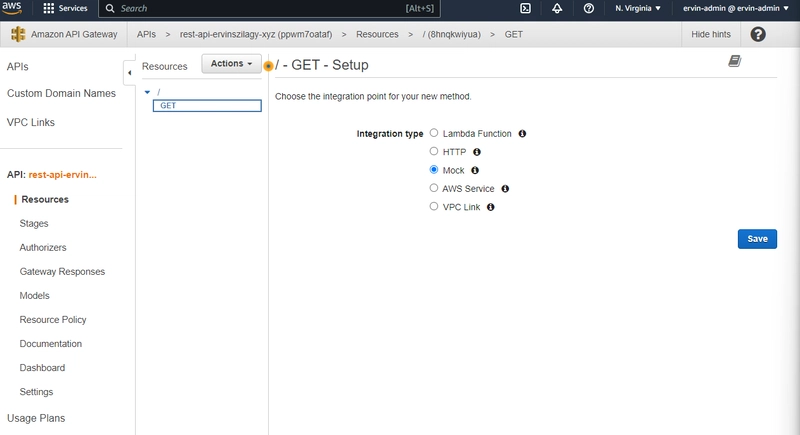The height and width of the screenshot is (435, 800).
Task: Click the orange hint dot beside the title
Action: (x=268, y=66)
